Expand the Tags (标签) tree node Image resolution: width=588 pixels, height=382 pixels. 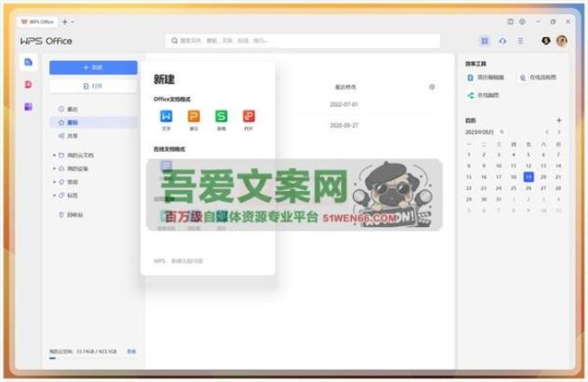pyautogui.click(x=54, y=196)
